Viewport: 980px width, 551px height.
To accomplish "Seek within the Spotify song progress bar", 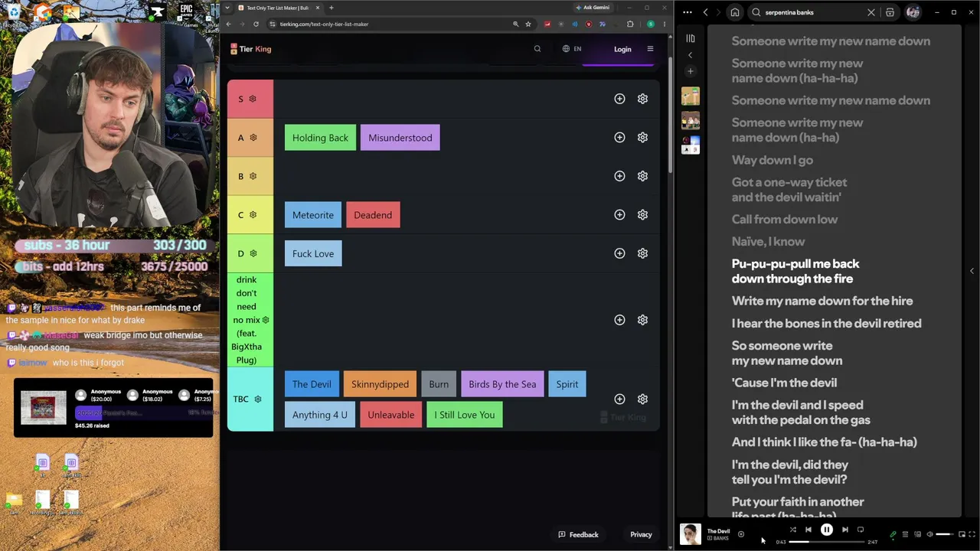I will coord(827,542).
